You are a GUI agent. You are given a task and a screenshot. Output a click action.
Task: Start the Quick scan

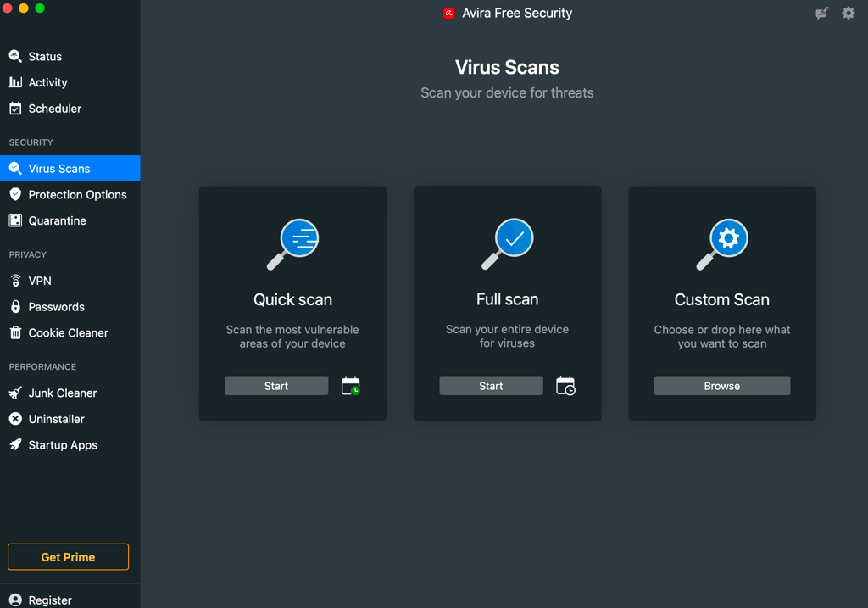(x=276, y=386)
